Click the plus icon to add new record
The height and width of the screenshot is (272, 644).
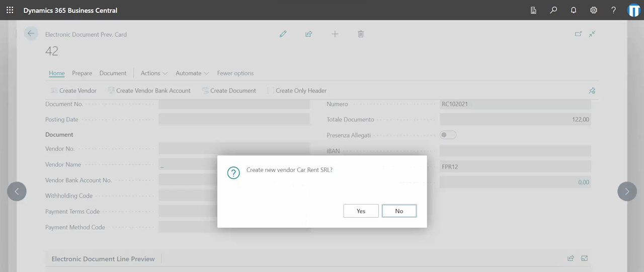point(335,34)
